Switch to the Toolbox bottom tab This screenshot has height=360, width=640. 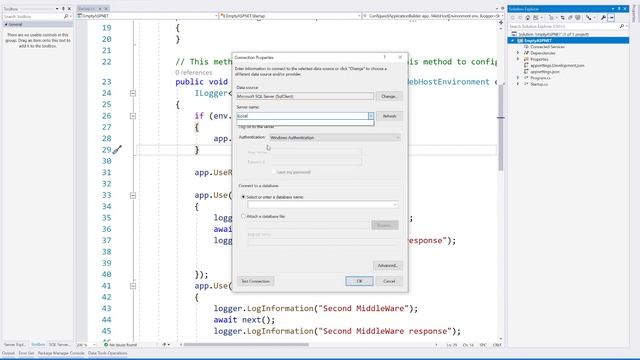[38, 344]
